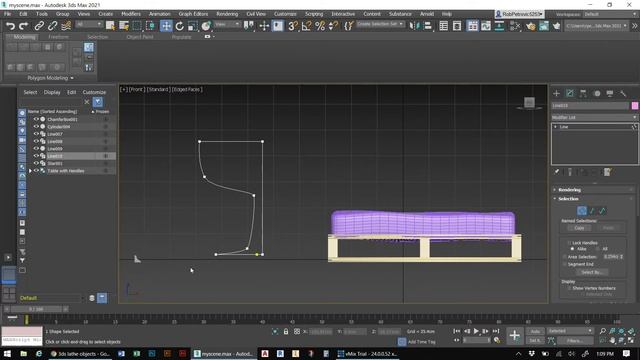Select the Vertex sub-object level icon

[582, 211]
